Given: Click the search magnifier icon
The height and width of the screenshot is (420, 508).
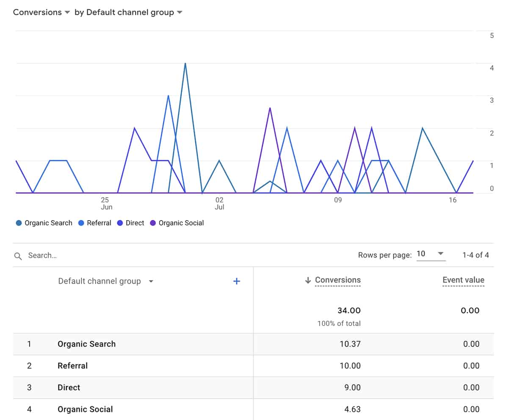Looking at the screenshot, I should (18, 256).
